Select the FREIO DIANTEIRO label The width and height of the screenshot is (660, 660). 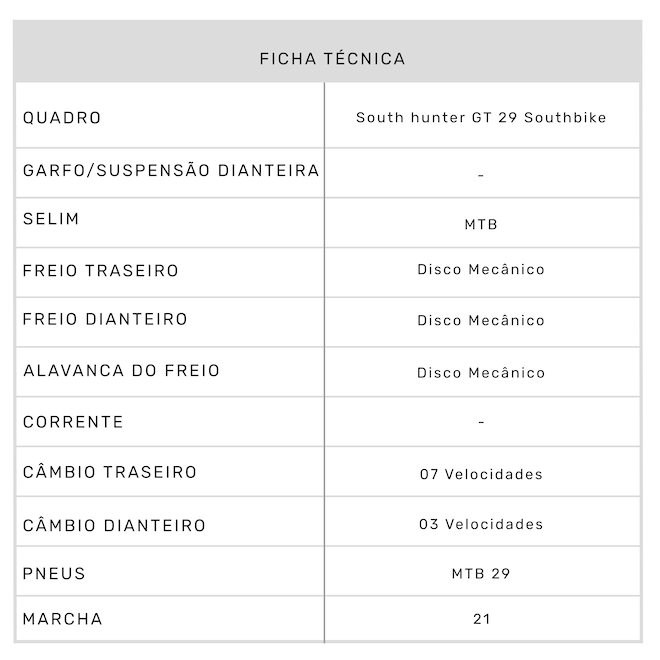(x=105, y=320)
